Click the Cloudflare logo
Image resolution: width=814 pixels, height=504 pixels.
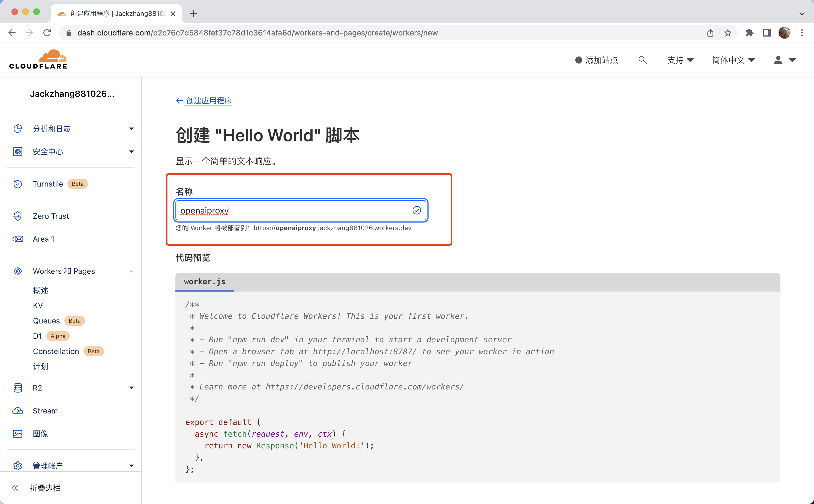38,60
